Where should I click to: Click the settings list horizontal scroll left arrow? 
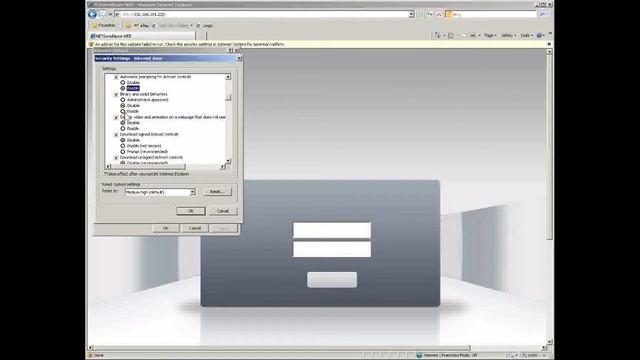[108, 167]
